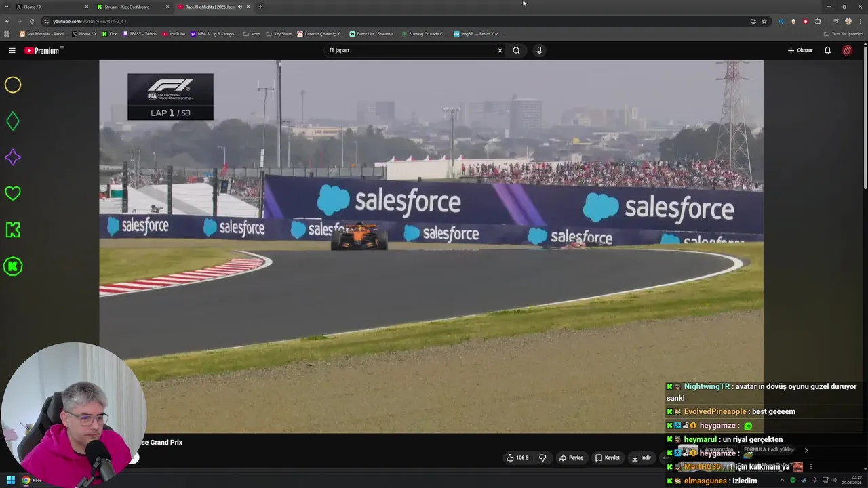
Task: Save video using Kaydet button
Action: (608, 457)
